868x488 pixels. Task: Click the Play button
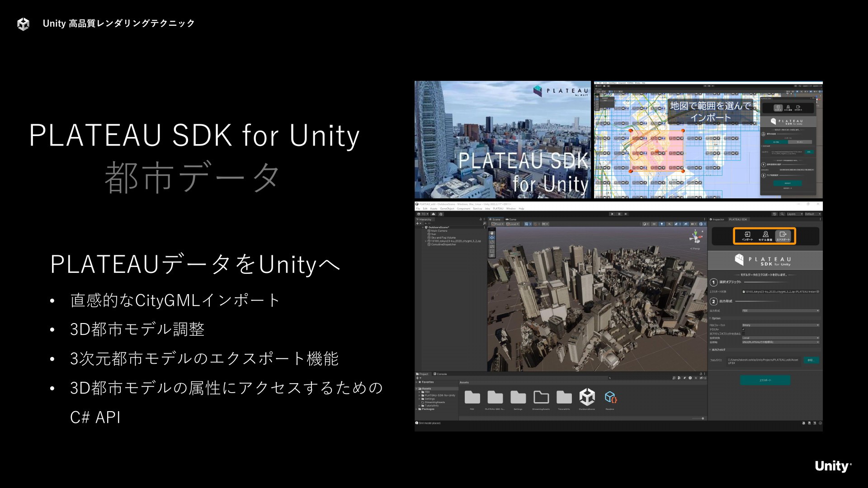[612, 214]
